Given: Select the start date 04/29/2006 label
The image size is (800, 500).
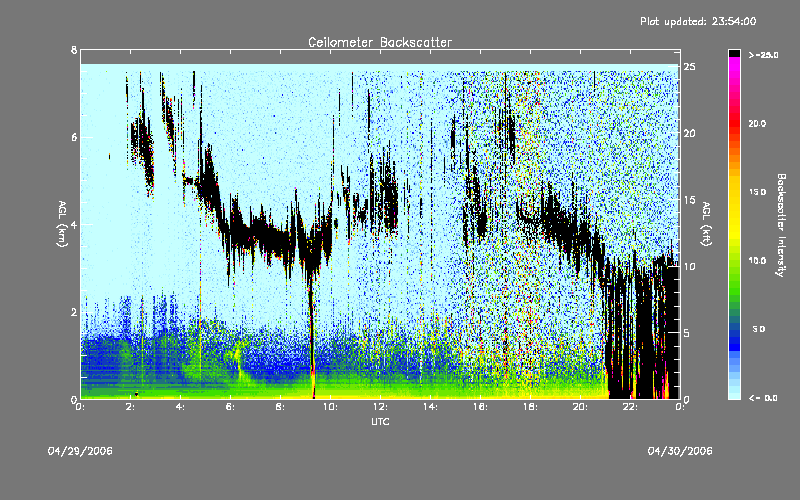Looking at the screenshot, I should [x=80, y=451].
